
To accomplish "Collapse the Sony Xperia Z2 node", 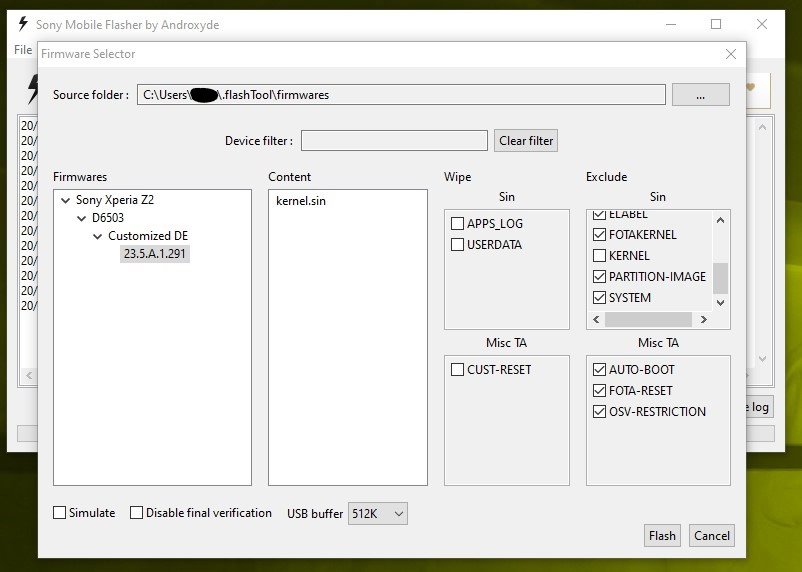I will pyautogui.click(x=65, y=200).
